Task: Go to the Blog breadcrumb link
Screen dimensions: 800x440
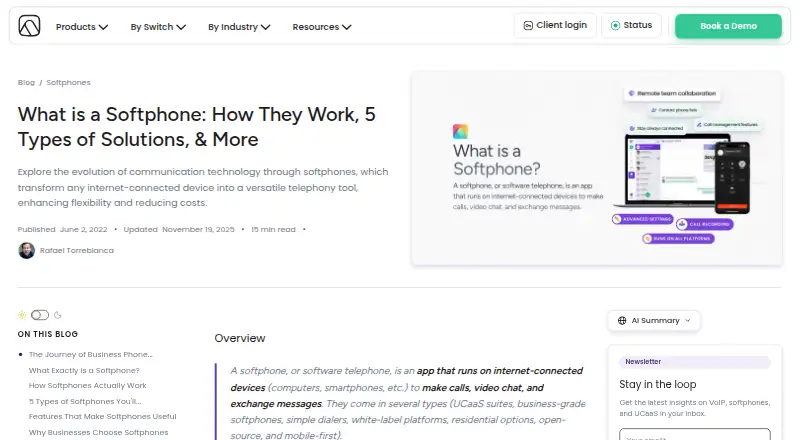Action: pos(26,82)
